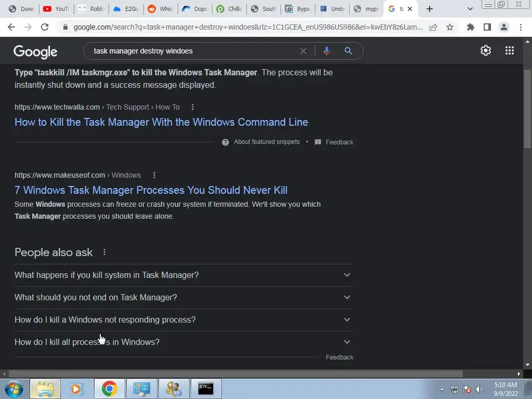Open the command prompt taskbar icon
Image resolution: width=532 pixels, height=399 pixels.
pos(206,389)
